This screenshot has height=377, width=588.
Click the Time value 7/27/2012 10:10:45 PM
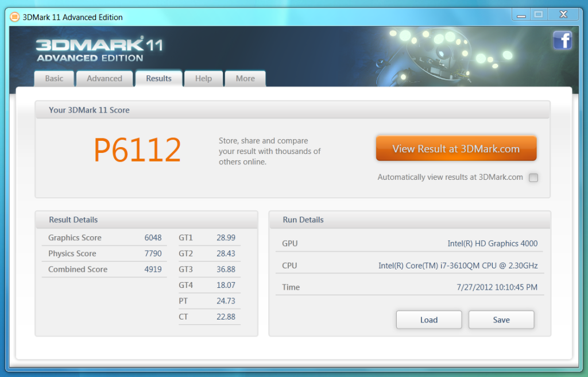[x=497, y=287]
